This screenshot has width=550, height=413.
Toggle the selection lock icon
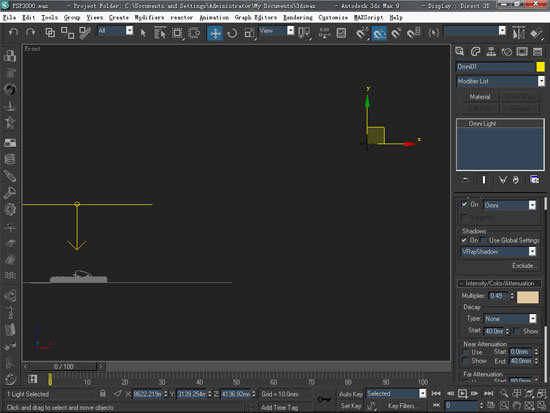[102, 393]
